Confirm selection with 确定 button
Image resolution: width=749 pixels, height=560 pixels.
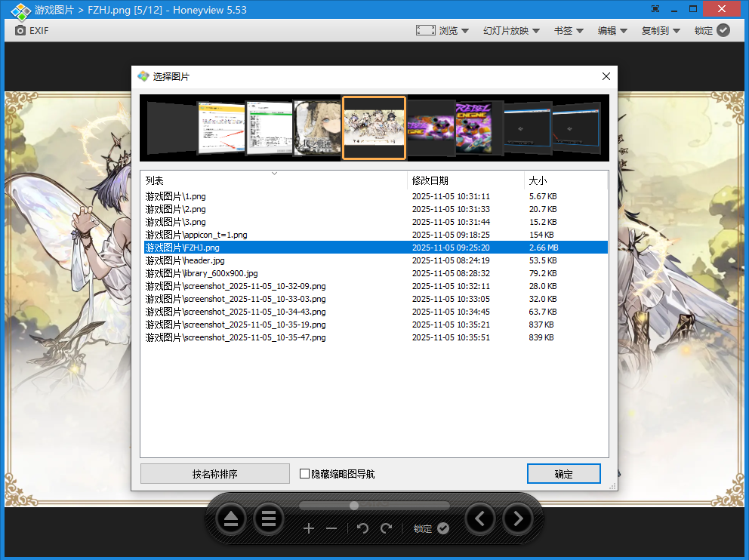point(563,474)
